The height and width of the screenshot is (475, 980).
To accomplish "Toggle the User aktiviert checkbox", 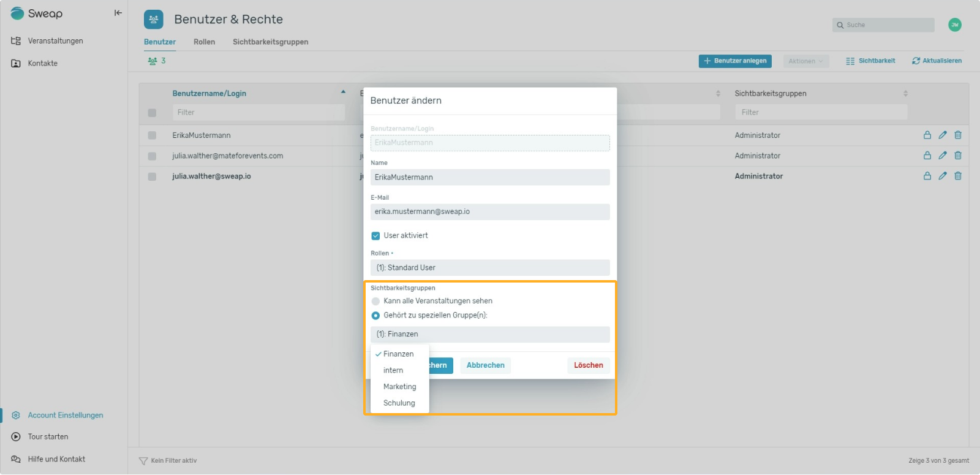I will click(375, 236).
